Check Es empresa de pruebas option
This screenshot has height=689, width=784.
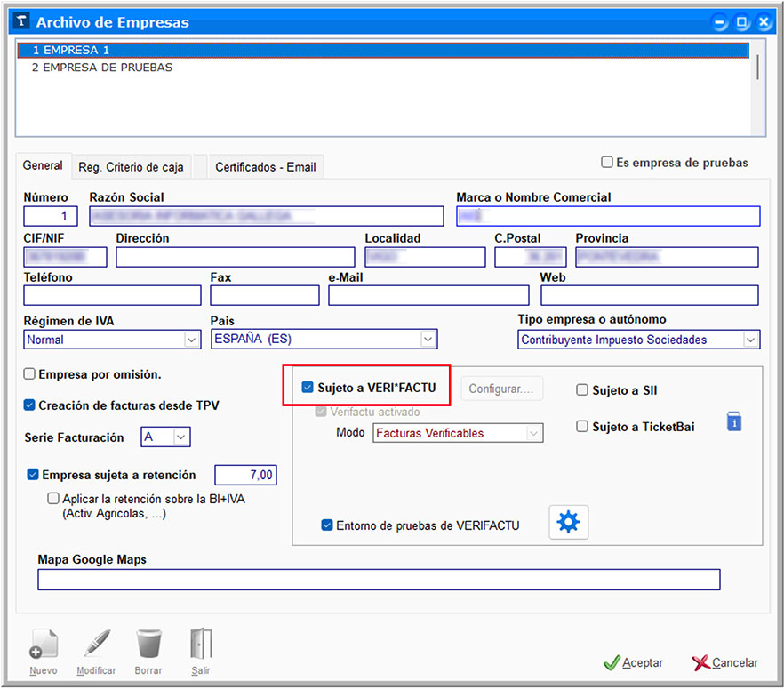click(x=607, y=163)
